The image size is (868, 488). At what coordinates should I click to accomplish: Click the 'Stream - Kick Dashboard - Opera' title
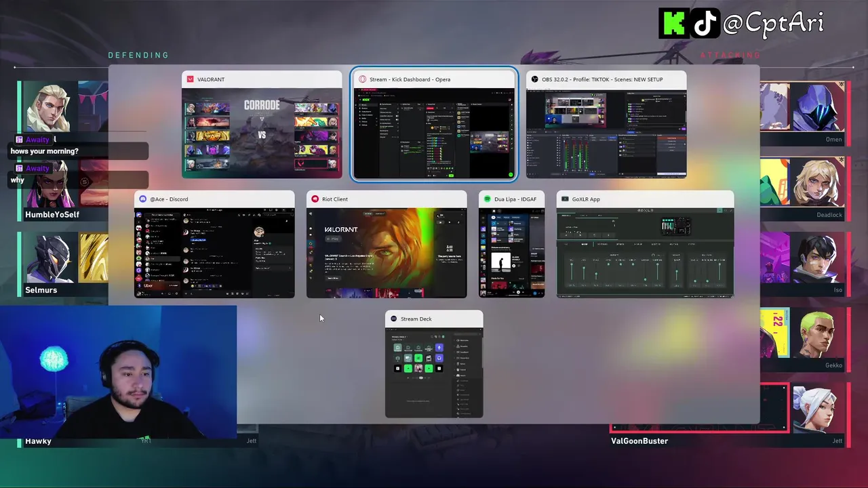coord(410,79)
